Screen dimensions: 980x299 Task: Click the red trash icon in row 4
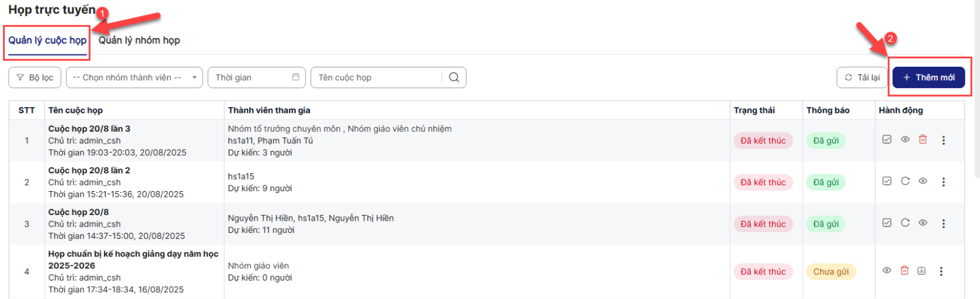click(x=904, y=271)
